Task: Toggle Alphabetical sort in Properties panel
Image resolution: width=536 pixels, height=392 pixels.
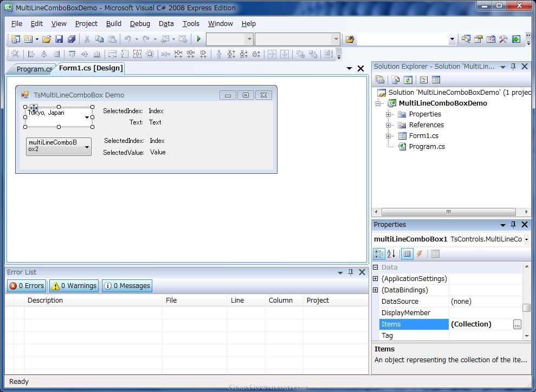Action: [x=391, y=254]
